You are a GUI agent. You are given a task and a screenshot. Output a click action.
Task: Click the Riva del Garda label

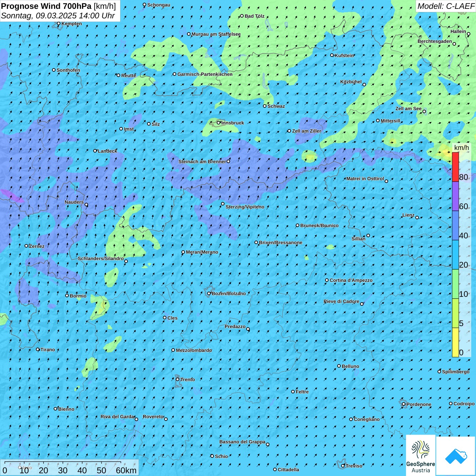pos(117,417)
